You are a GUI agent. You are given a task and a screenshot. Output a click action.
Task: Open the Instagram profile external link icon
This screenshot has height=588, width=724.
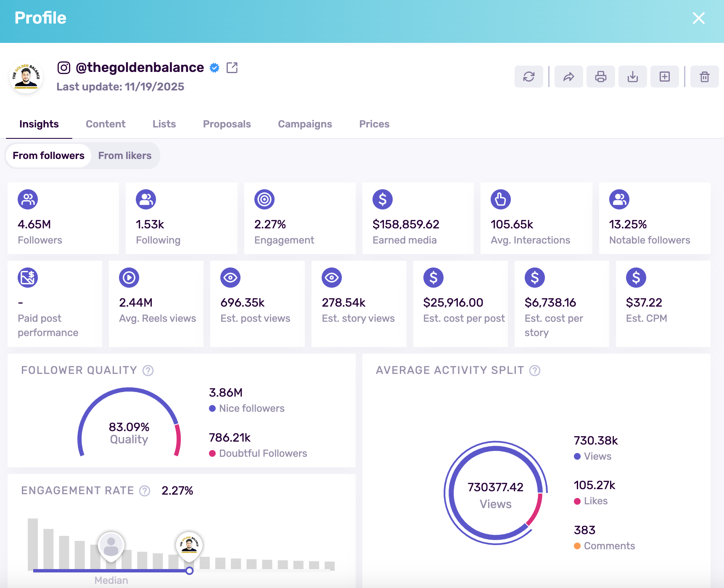coord(232,68)
